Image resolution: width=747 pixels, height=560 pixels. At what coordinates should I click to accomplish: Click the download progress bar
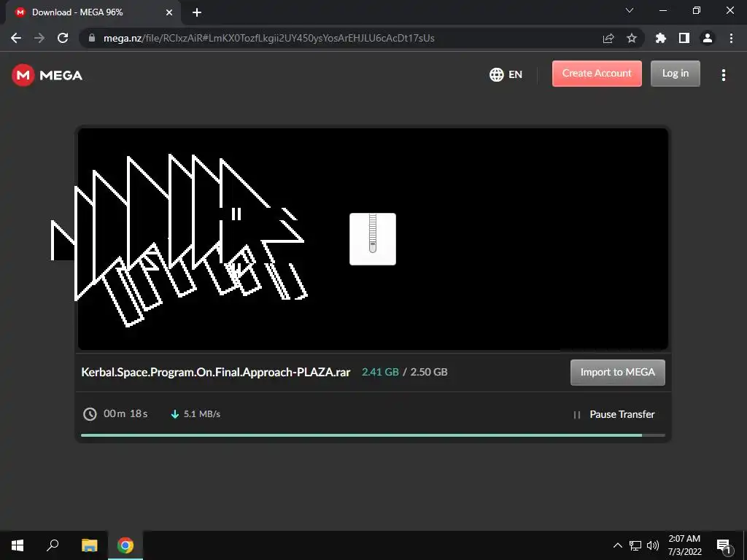[373, 435]
